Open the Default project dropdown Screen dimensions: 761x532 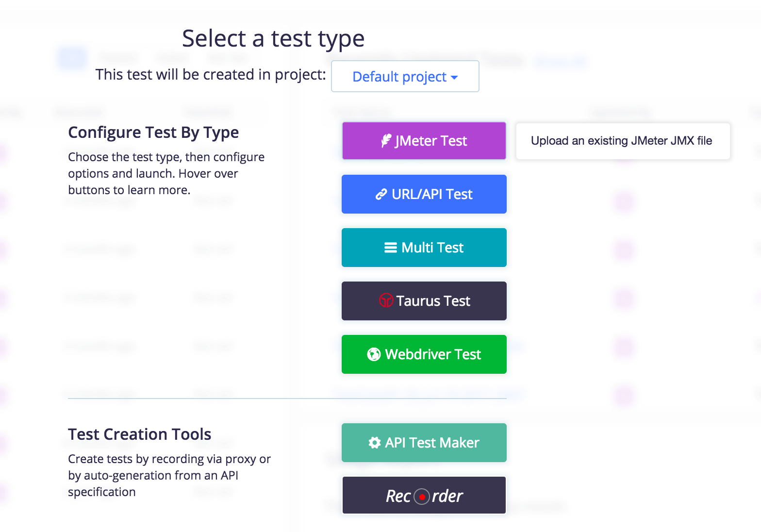point(405,76)
